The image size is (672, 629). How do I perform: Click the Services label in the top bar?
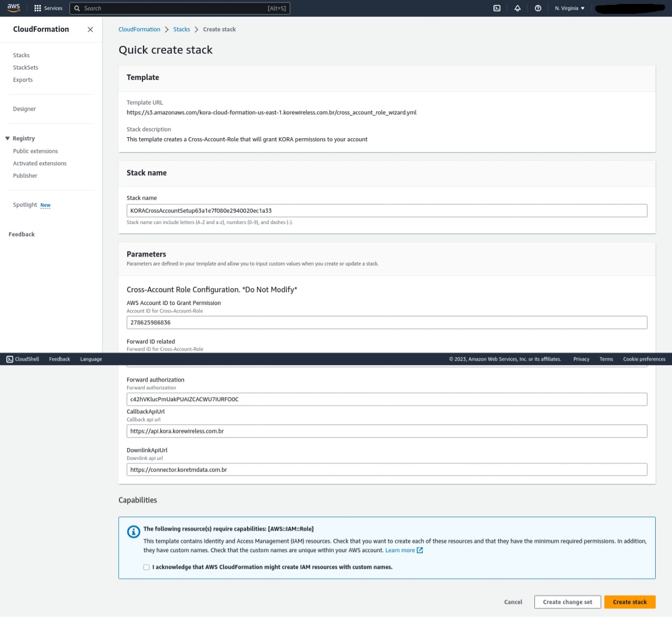53,8
